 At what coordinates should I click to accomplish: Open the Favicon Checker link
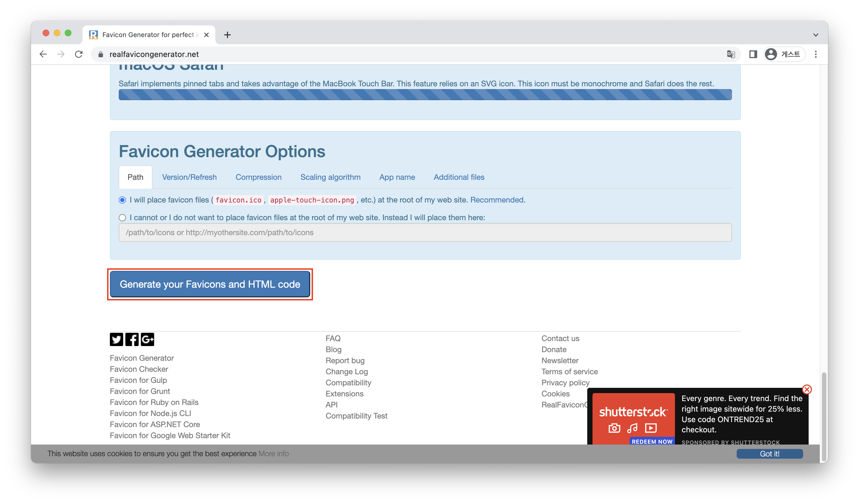click(x=139, y=369)
